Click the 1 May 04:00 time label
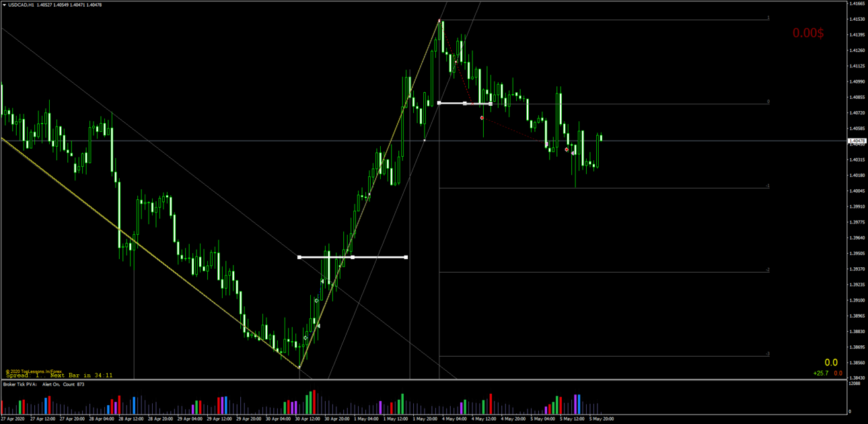Screen dimensions: 868x424 click(x=367, y=419)
